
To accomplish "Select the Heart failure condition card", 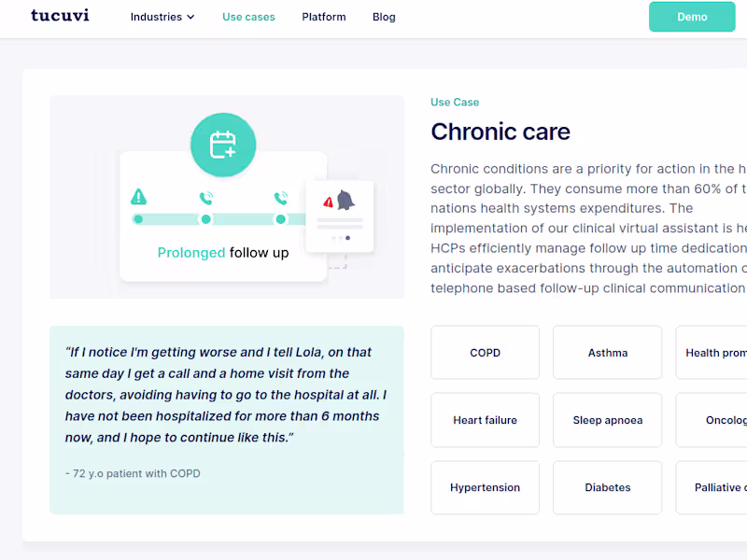I will [x=485, y=420].
